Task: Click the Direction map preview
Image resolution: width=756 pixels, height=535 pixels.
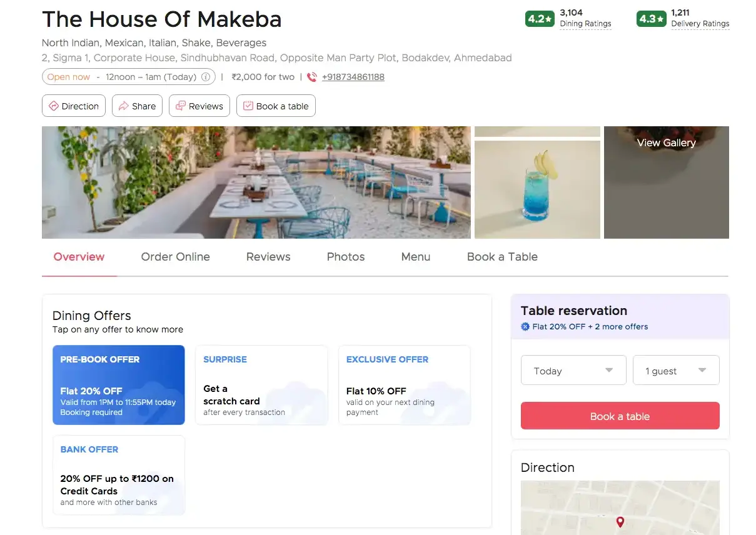Action: click(x=620, y=507)
